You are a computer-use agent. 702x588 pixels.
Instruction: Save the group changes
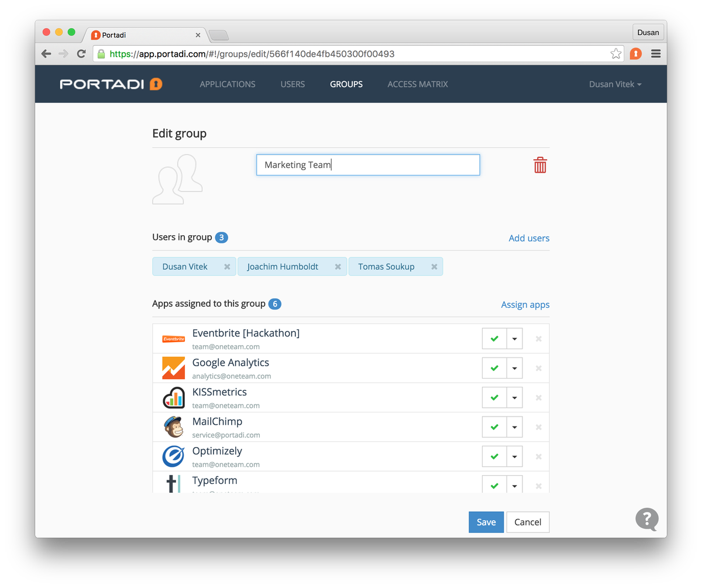[x=486, y=522]
